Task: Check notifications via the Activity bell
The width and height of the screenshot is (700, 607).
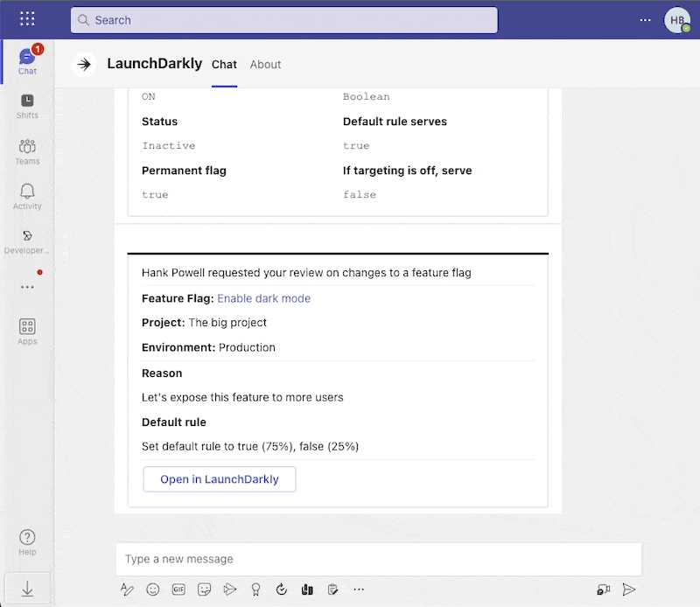Action: (27, 193)
